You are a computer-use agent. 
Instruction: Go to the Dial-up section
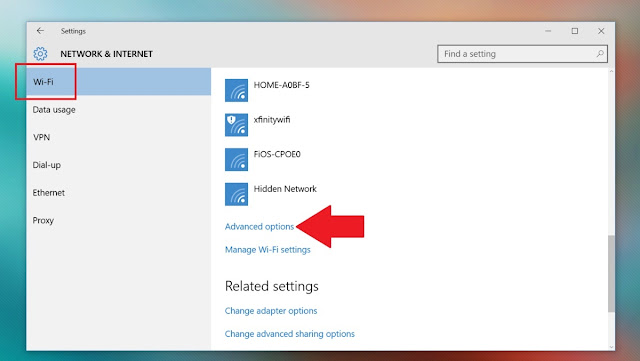pyautogui.click(x=119, y=165)
